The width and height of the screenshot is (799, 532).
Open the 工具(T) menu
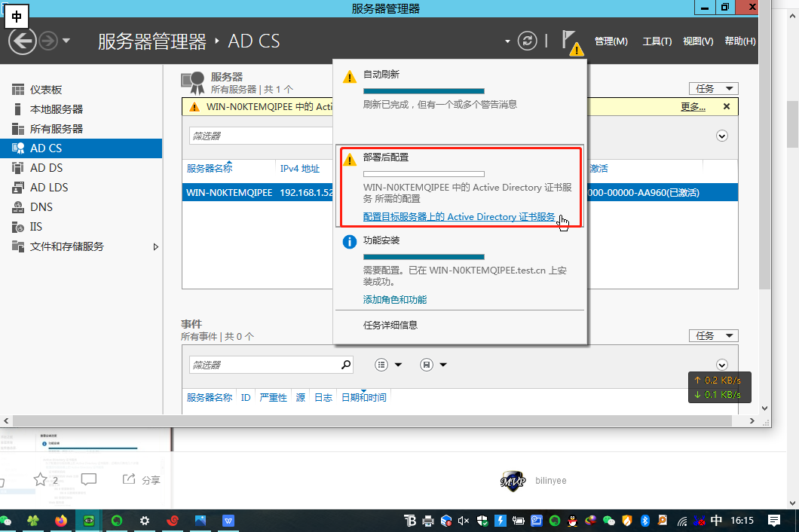(657, 41)
